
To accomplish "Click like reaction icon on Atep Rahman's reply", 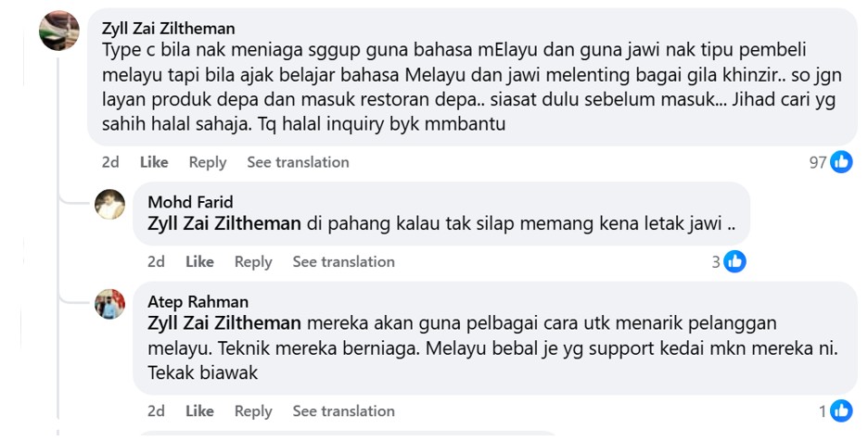I will coord(841,411).
